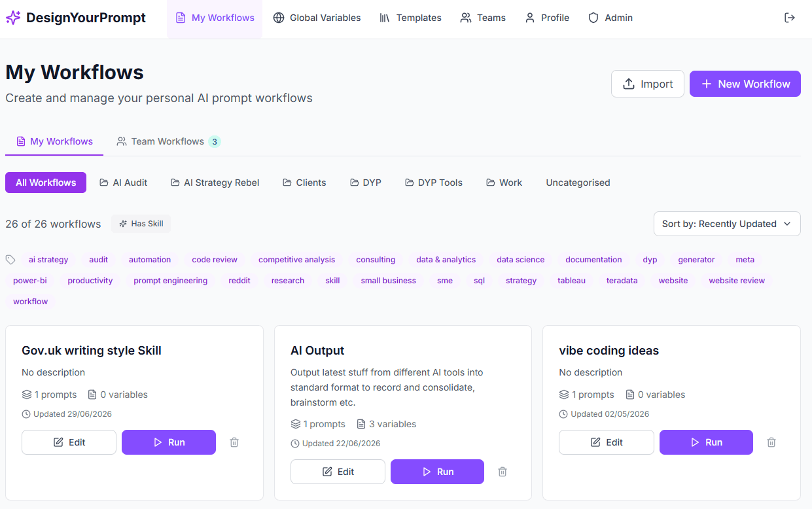Select the All Workflows category filter

coord(46,183)
